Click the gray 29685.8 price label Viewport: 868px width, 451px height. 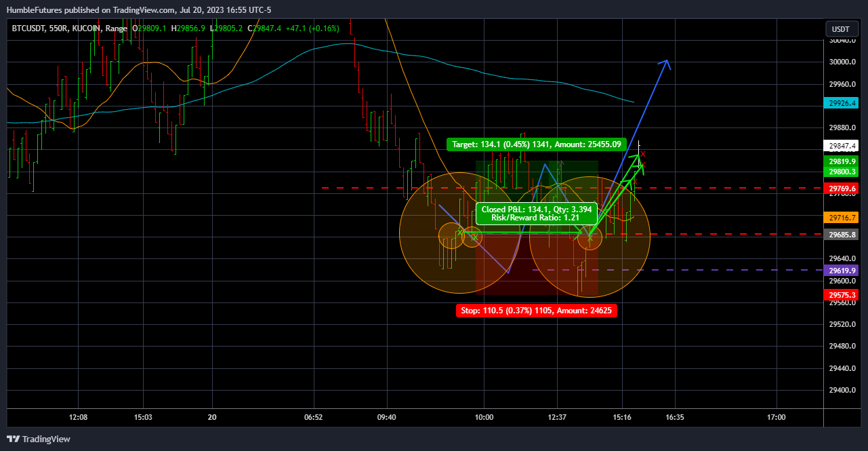click(x=841, y=235)
